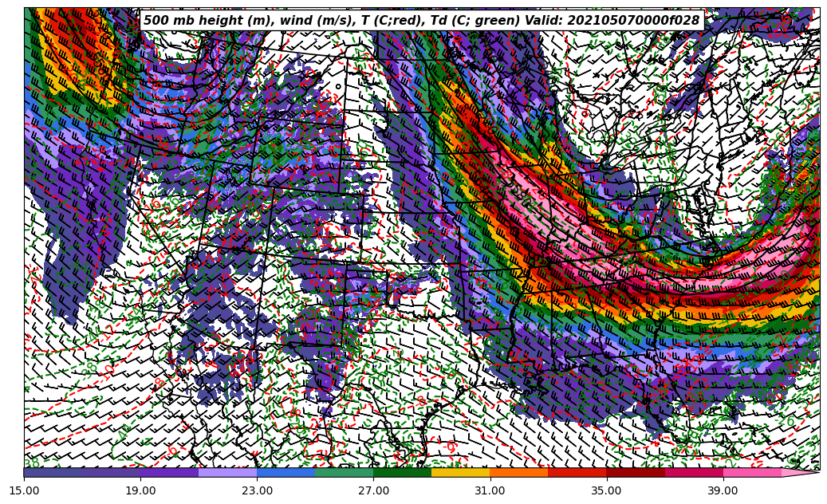Select the 19.00 colorbar tick label
827x504 pixels.
(141, 490)
